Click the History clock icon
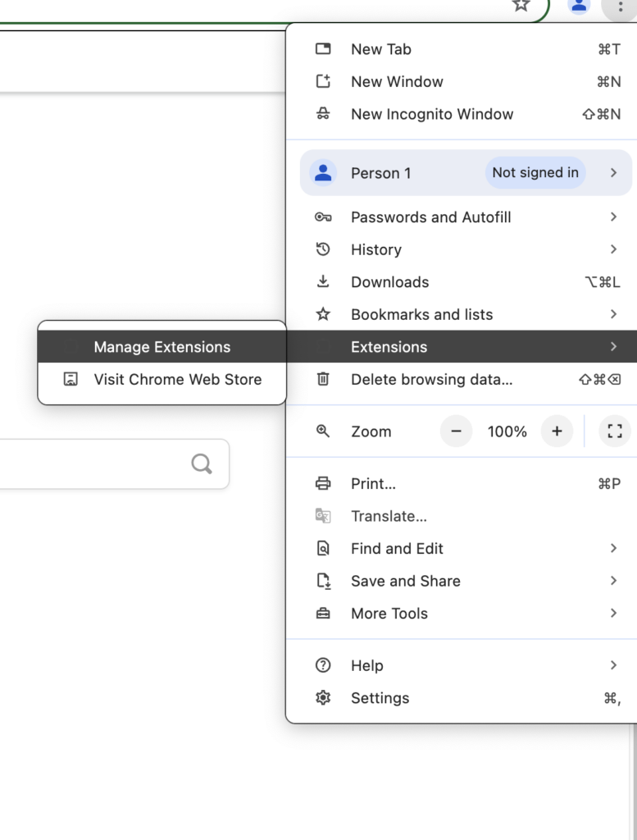637x840 pixels. point(323,249)
